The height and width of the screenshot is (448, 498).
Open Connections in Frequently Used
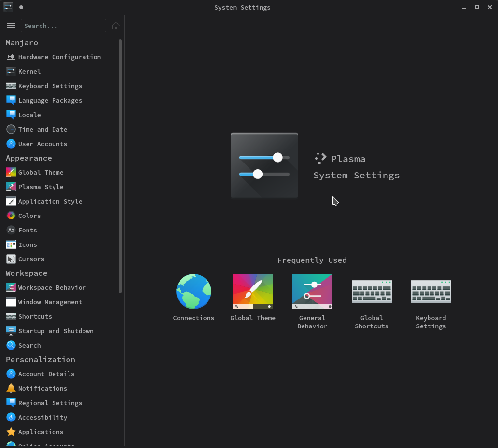pyautogui.click(x=194, y=298)
